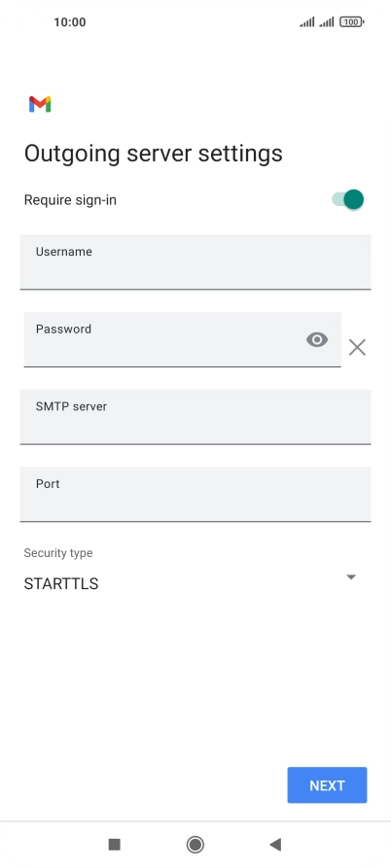Tap the circular home navigation button
The height and width of the screenshot is (868, 391).
coord(195,845)
